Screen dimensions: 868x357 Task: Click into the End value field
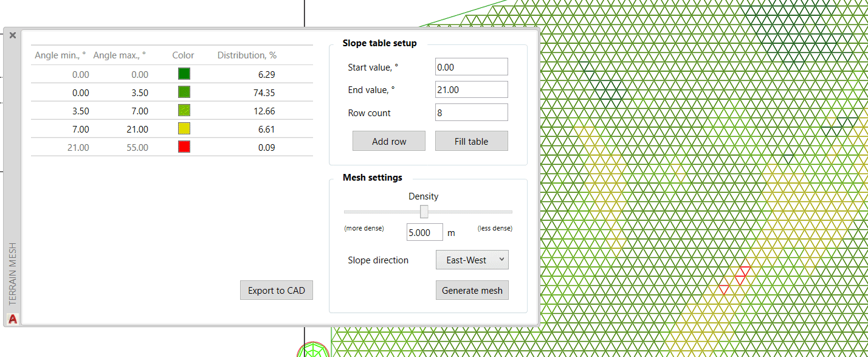point(471,89)
